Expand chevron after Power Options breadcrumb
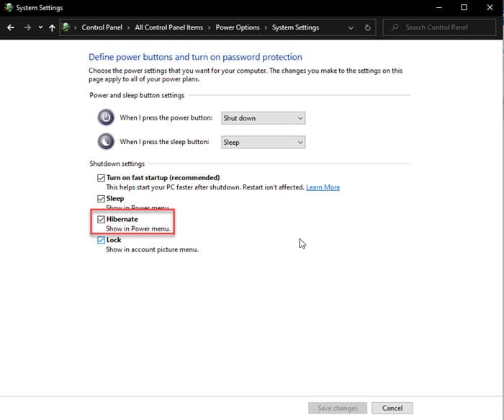504x420 pixels. click(x=266, y=27)
